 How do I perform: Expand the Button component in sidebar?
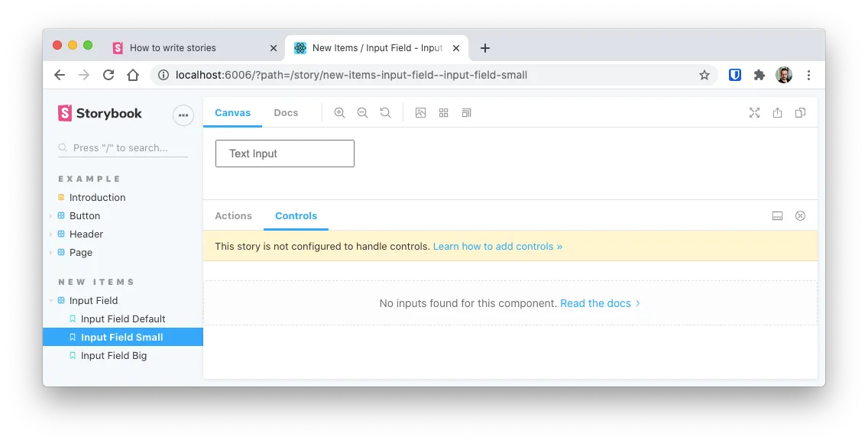pyautogui.click(x=85, y=215)
